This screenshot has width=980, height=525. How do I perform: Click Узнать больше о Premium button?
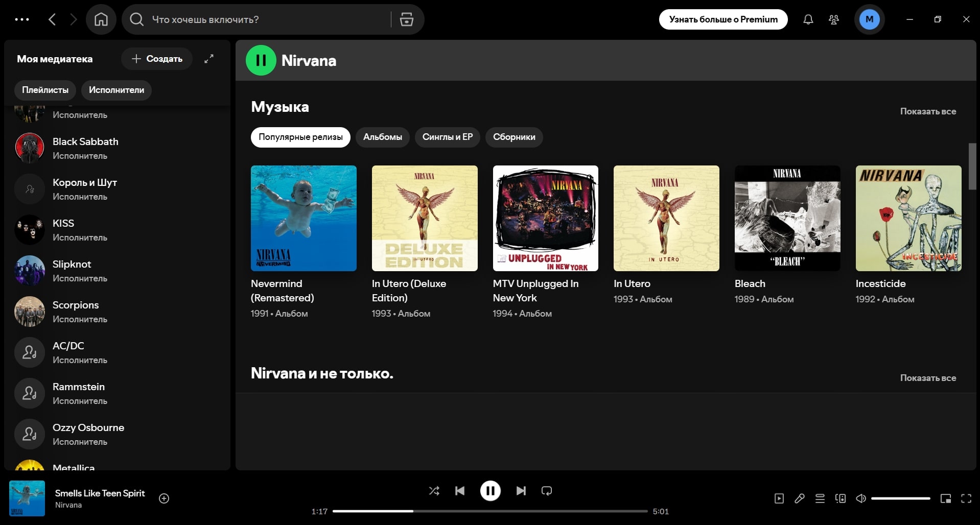pos(723,19)
